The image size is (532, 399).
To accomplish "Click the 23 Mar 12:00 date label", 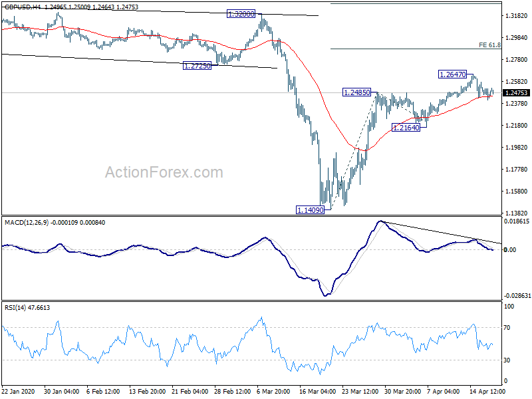I will pos(360,391).
